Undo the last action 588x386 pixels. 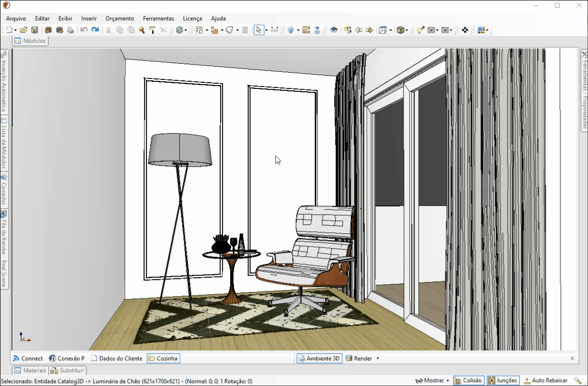coord(84,30)
